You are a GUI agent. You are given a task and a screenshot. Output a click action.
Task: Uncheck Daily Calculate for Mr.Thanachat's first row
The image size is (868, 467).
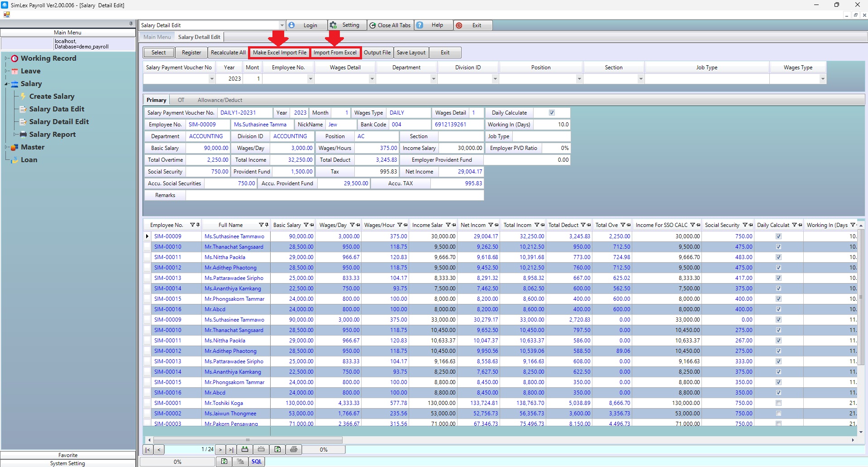pos(778,247)
